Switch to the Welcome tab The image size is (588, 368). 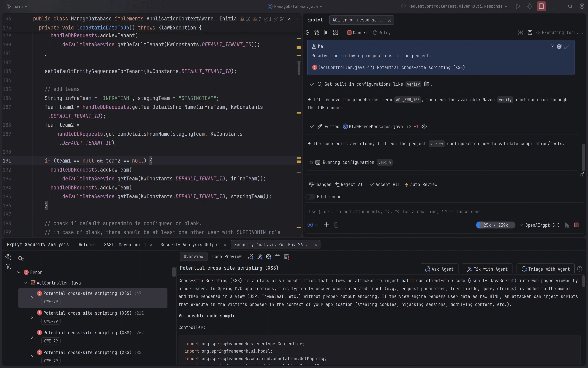[x=87, y=245]
